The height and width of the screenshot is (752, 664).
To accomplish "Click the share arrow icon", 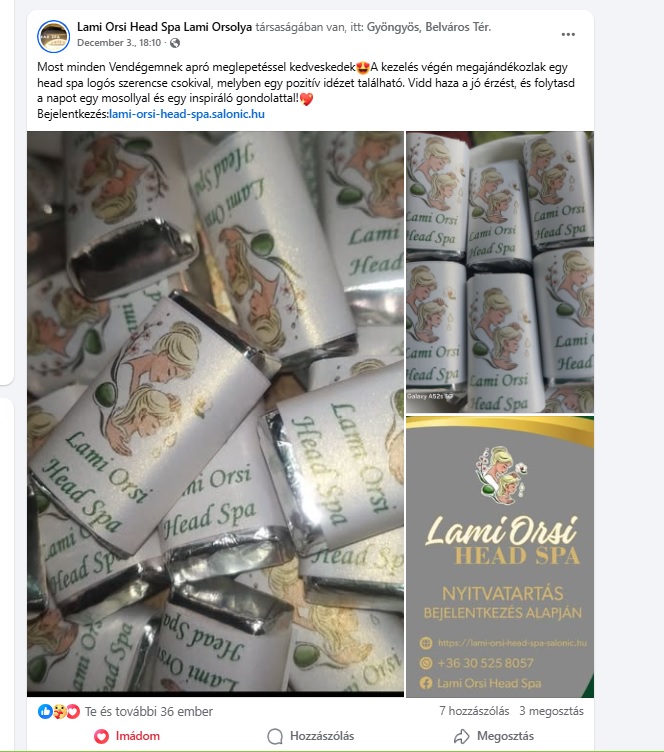I will click(x=461, y=736).
